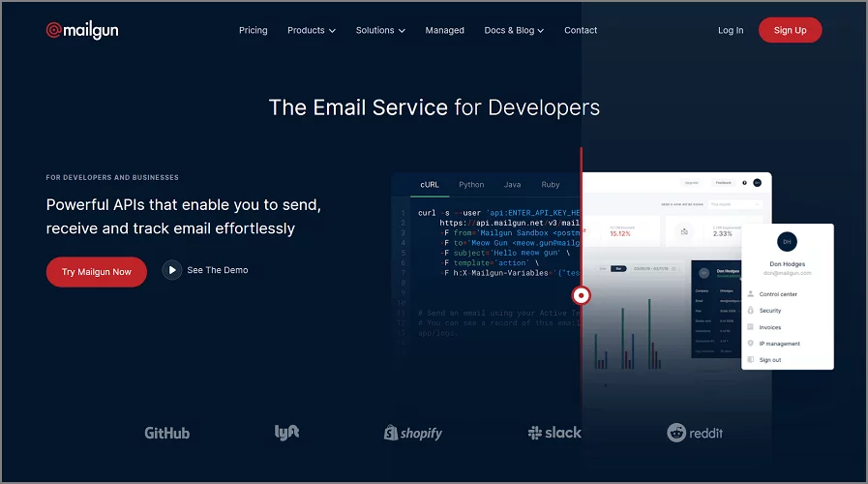Click the 15.12% statistic value

620,234
